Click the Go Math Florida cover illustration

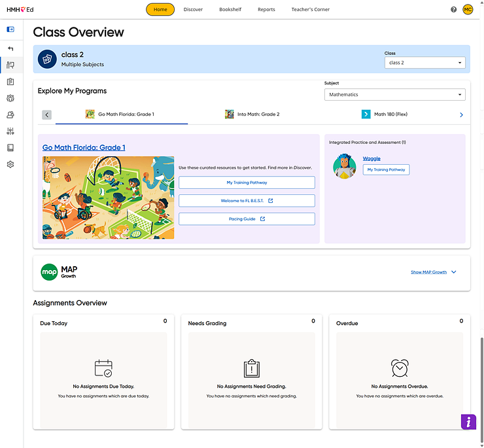tap(109, 198)
